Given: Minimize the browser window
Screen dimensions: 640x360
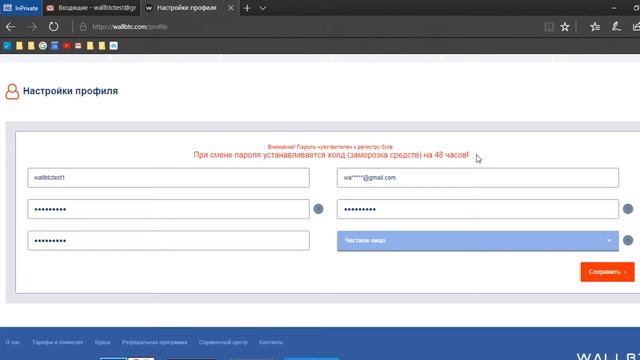Looking at the screenshot, I should 613,8.
